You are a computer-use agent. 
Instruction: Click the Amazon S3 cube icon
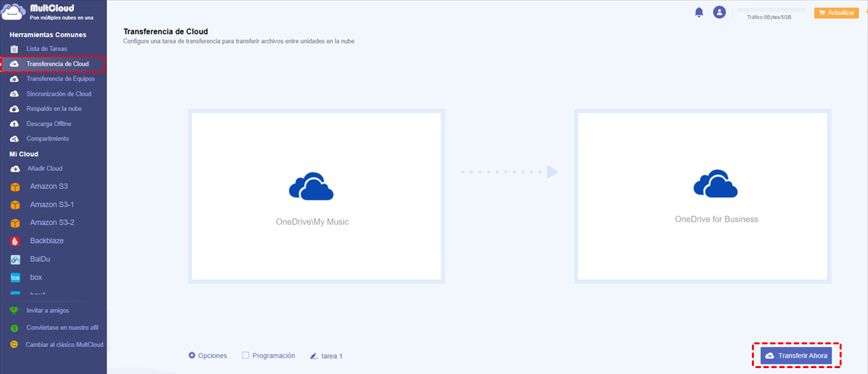coord(15,187)
